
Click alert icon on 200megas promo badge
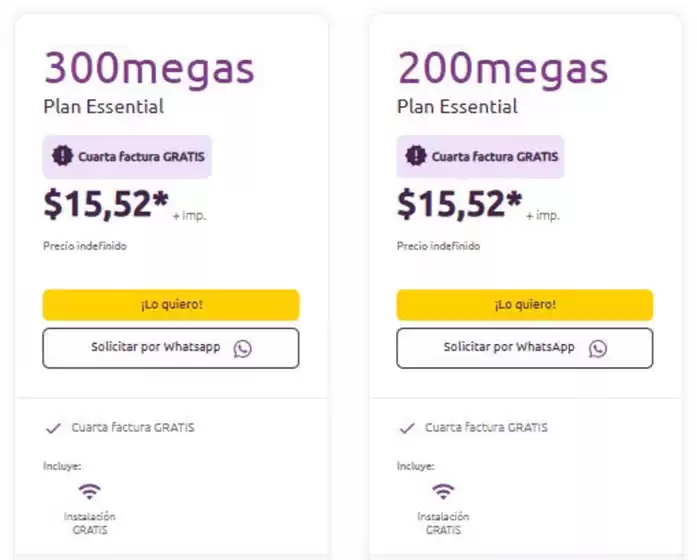[416, 156]
